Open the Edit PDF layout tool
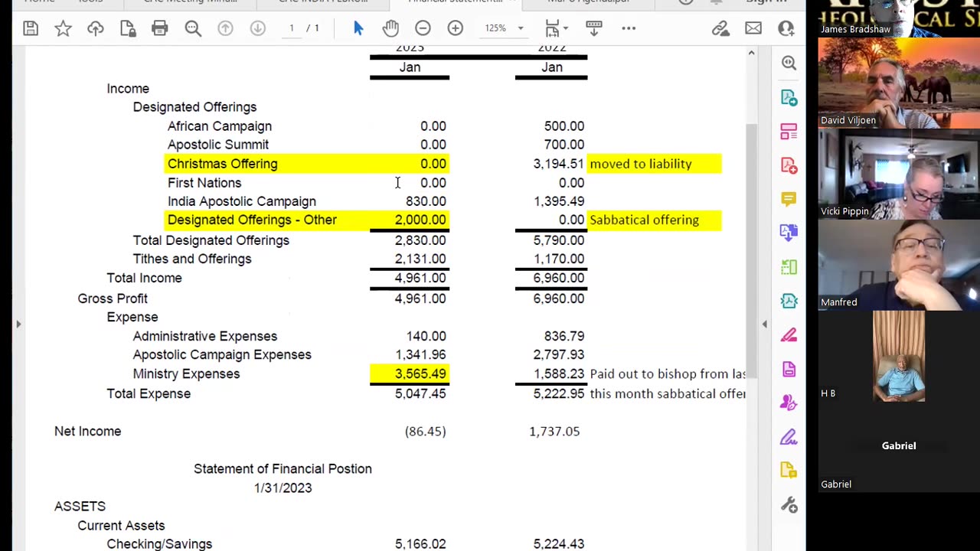Screen dimensions: 980x551 pyautogui.click(x=789, y=131)
